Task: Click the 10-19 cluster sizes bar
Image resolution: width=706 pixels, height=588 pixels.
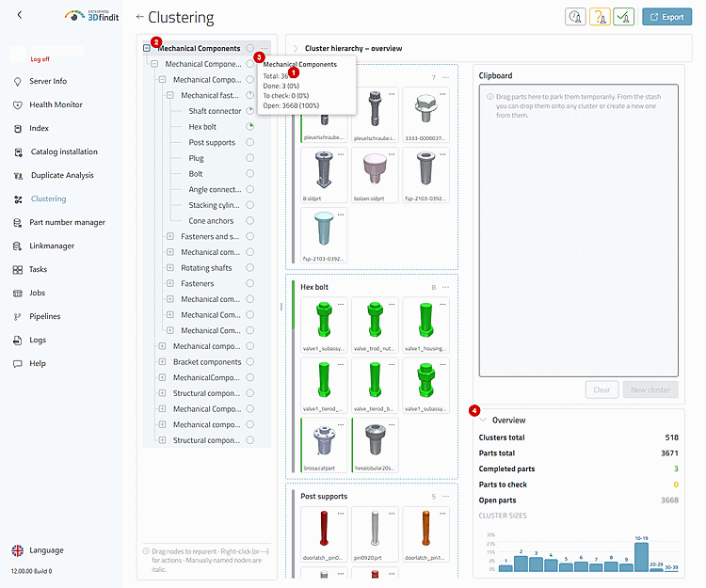Action: click(641, 557)
